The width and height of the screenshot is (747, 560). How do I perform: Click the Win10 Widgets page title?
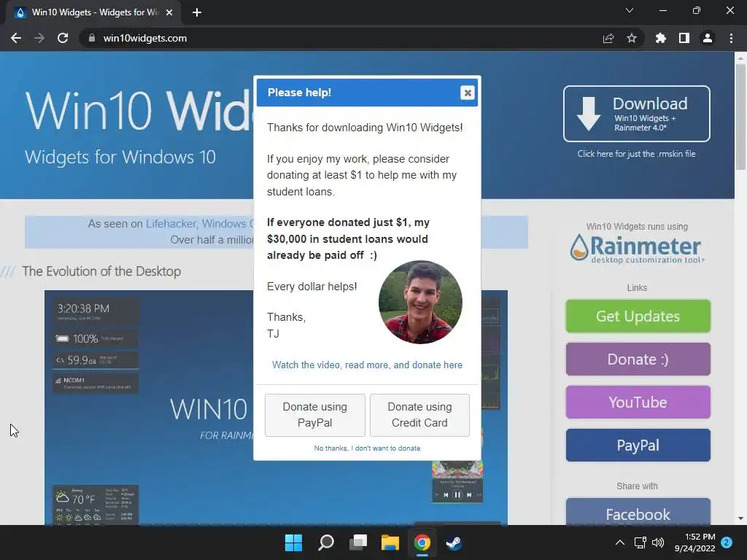pyautogui.click(x=138, y=111)
